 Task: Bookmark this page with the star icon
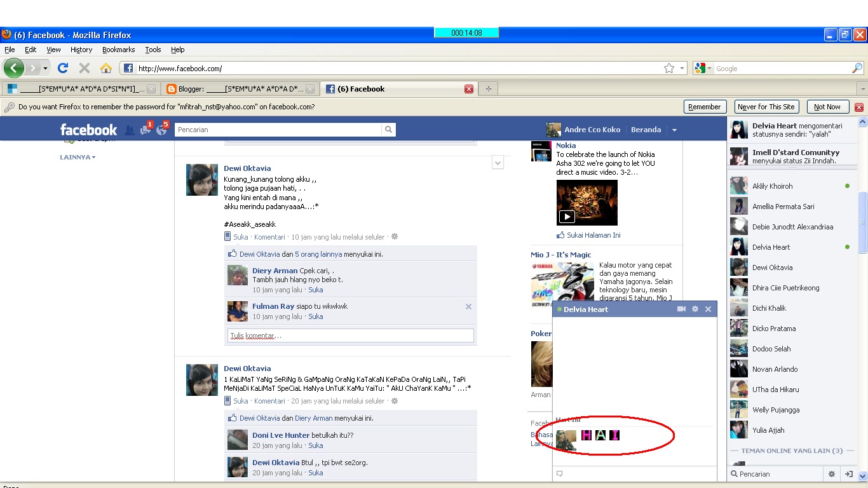(668, 68)
